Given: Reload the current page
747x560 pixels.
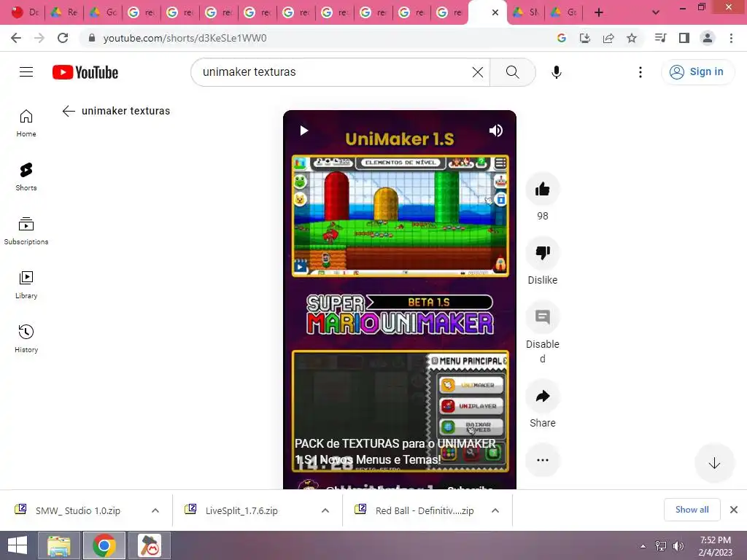Looking at the screenshot, I should tap(63, 38).
